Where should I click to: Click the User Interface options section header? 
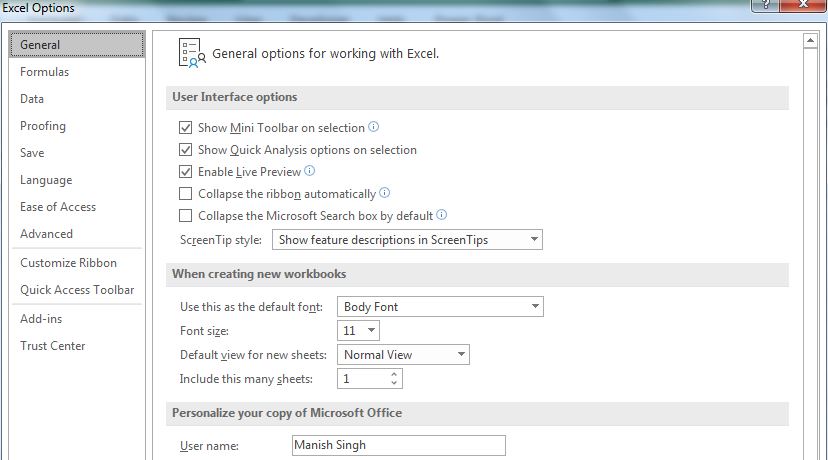pos(477,97)
